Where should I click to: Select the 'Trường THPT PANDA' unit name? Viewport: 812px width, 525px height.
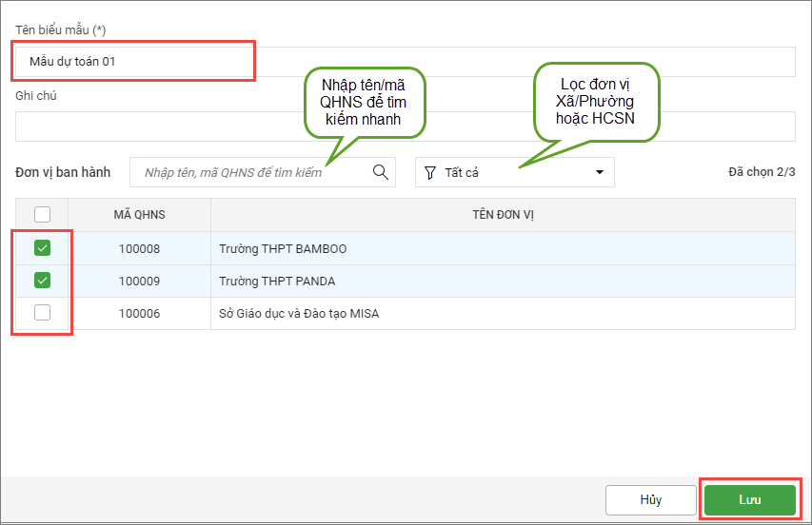point(276,282)
